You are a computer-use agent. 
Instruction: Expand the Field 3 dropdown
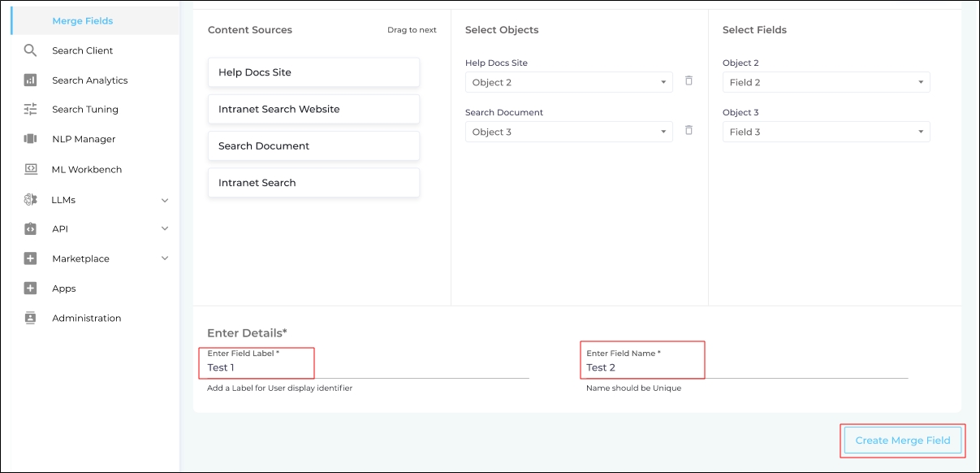(x=826, y=132)
